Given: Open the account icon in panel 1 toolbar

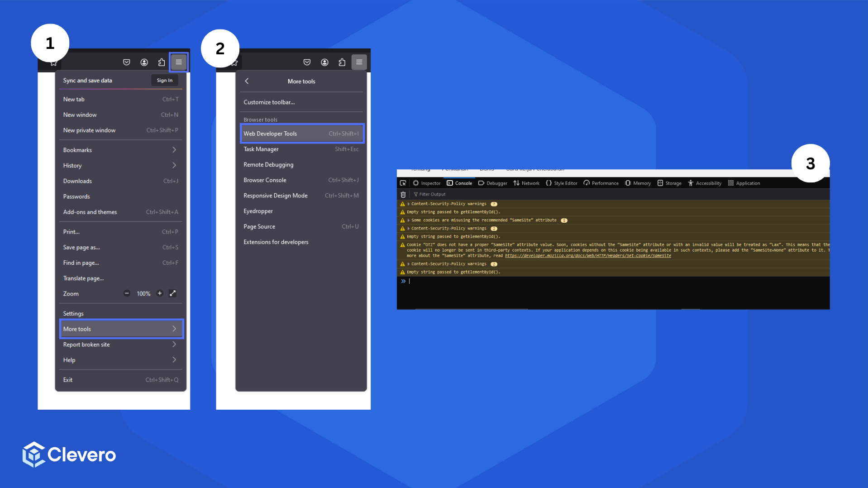Looking at the screenshot, I should point(144,62).
